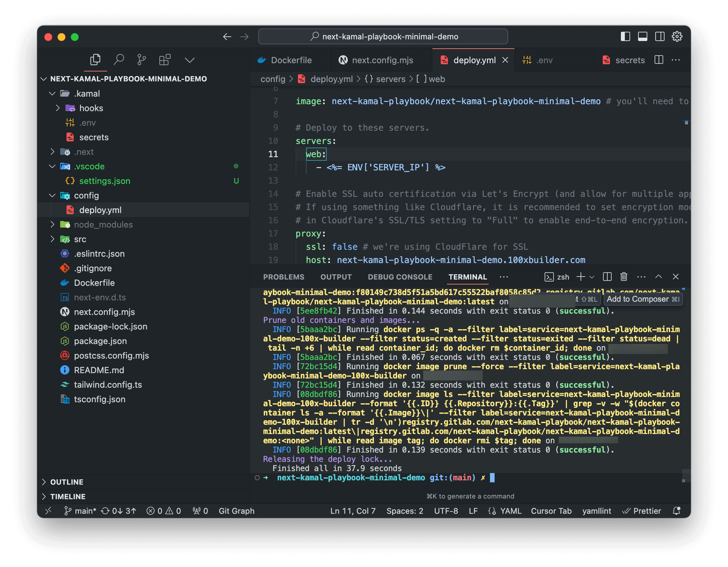Create a new terminal with plus icon
728x567 pixels.
[581, 277]
